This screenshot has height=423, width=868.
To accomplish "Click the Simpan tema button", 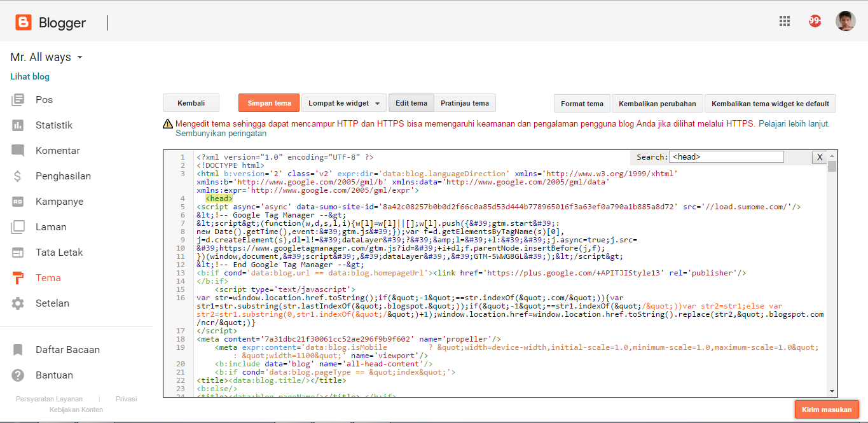I will click(x=269, y=103).
